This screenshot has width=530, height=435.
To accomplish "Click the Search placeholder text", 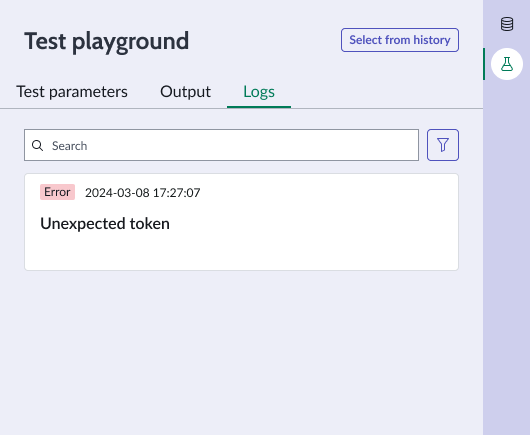I will tap(70, 146).
